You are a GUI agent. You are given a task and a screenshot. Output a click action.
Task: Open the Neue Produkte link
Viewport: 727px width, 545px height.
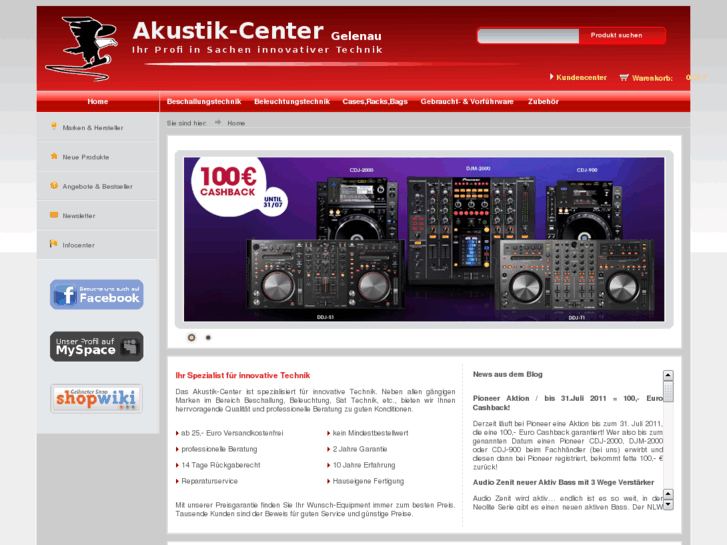[x=86, y=157]
